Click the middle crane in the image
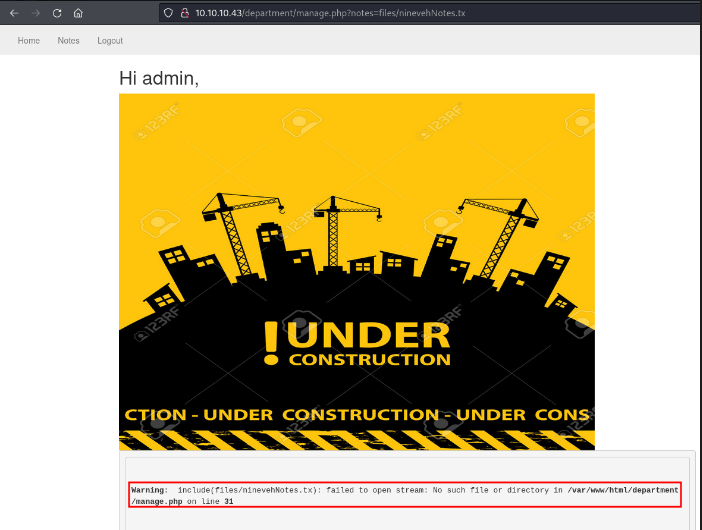702x530 pixels. (334, 225)
